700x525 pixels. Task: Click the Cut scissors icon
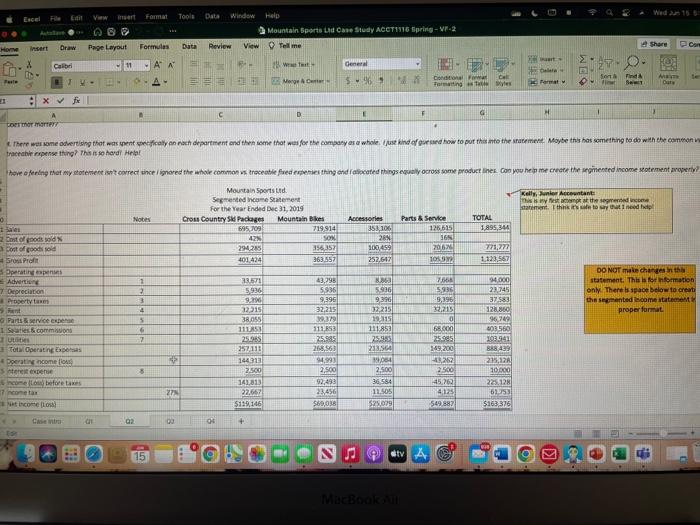coord(29,64)
